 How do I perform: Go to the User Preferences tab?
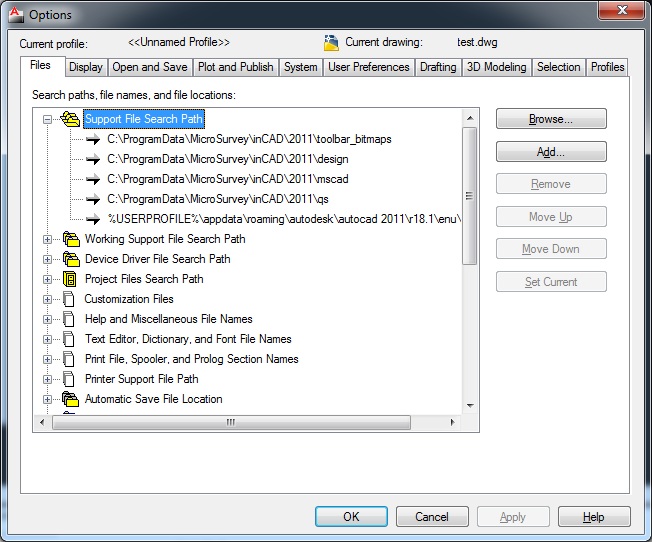point(369,67)
